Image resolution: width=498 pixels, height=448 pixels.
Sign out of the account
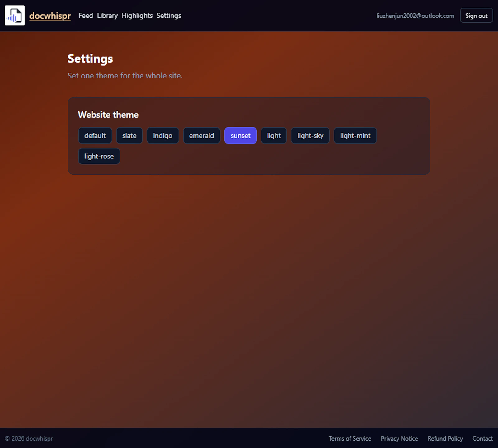click(x=476, y=16)
